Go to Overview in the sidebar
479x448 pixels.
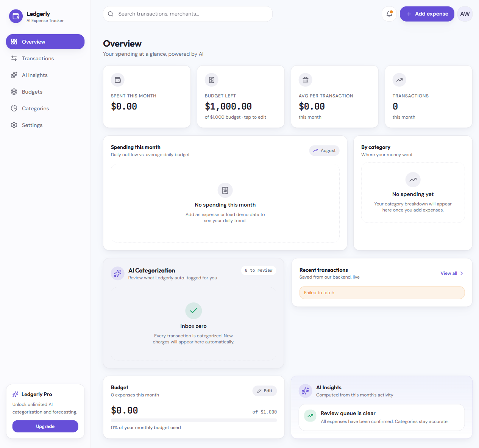(x=45, y=42)
